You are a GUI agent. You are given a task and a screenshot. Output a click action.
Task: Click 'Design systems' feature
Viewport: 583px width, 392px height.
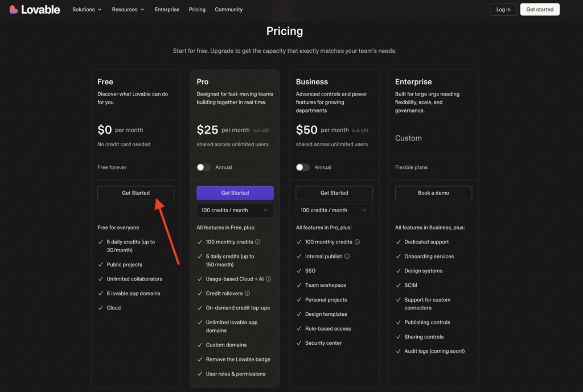point(424,271)
